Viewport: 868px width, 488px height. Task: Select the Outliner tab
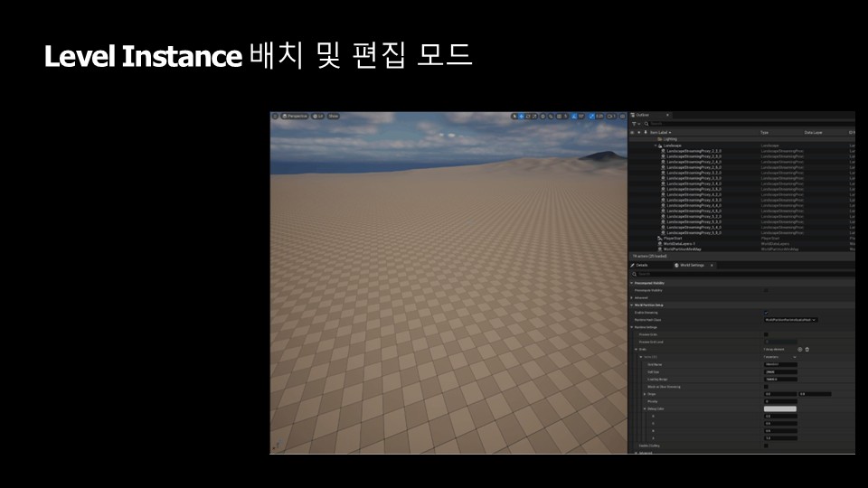(x=642, y=115)
